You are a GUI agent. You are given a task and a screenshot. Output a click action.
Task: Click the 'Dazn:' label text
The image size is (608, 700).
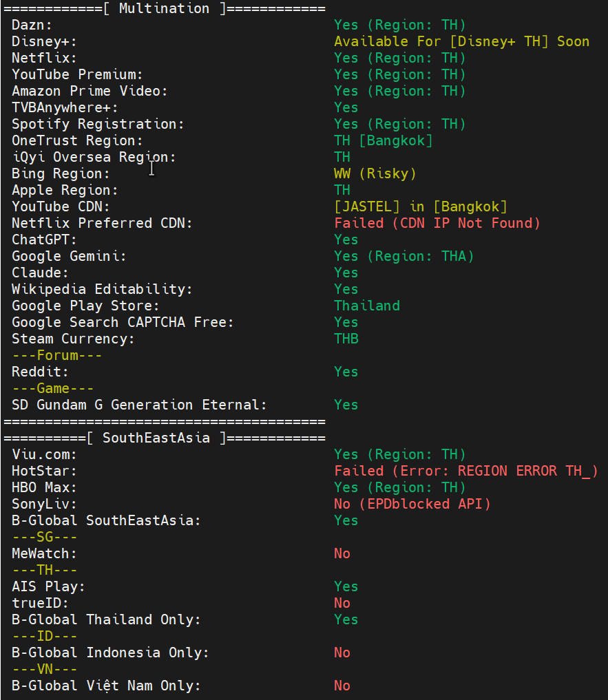pyautogui.click(x=32, y=25)
